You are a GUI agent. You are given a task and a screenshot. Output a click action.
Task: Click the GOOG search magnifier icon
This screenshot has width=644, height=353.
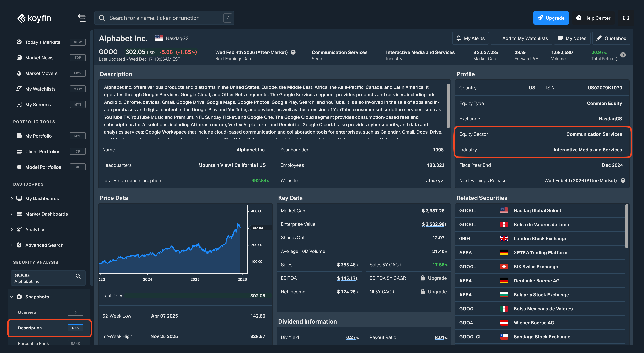(x=78, y=276)
